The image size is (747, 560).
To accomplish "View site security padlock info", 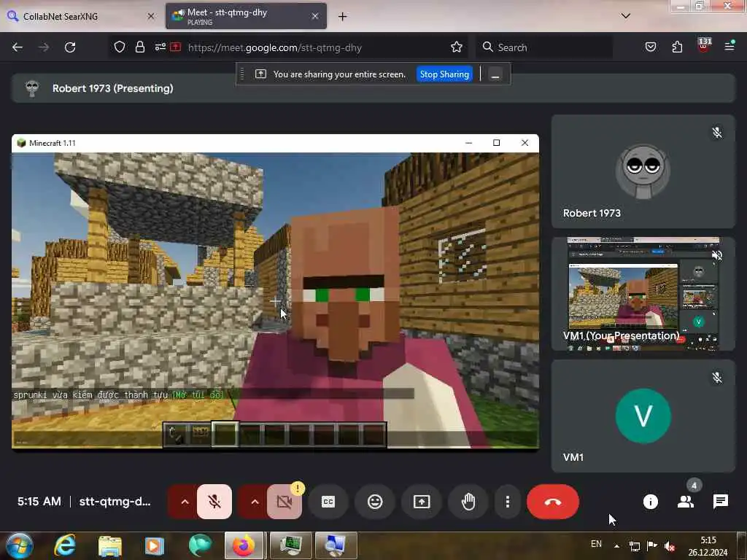I will (139, 47).
